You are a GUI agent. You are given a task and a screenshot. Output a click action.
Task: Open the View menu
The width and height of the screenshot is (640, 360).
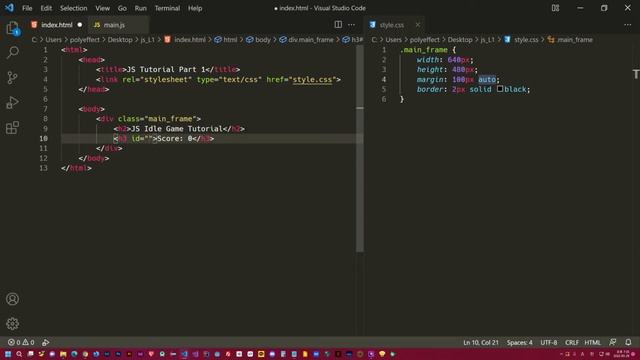[x=102, y=8]
